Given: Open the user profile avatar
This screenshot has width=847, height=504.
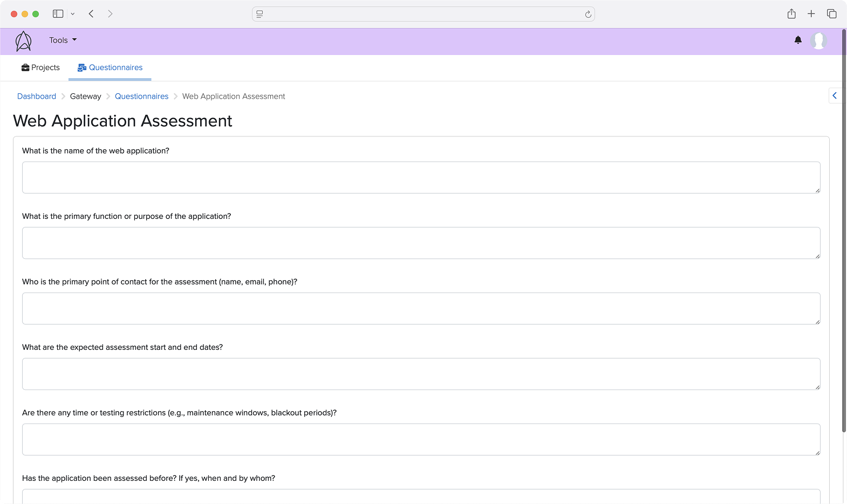Looking at the screenshot, I should tap(818, 40).
